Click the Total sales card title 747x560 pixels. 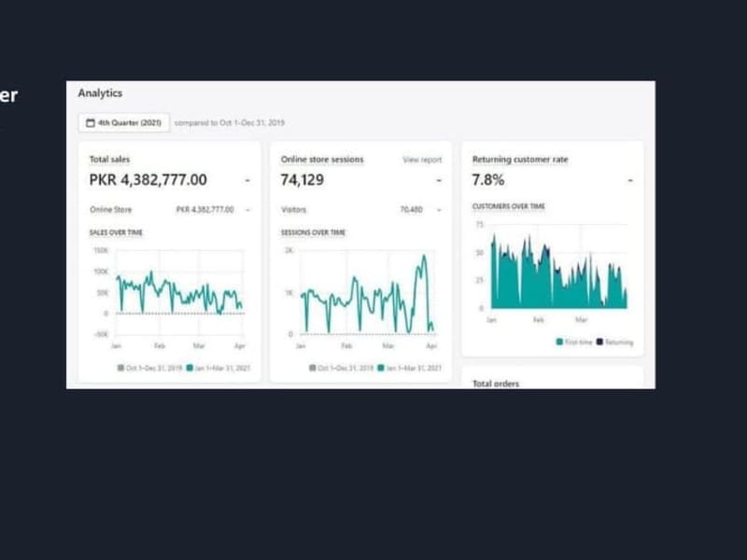[109, 160]
